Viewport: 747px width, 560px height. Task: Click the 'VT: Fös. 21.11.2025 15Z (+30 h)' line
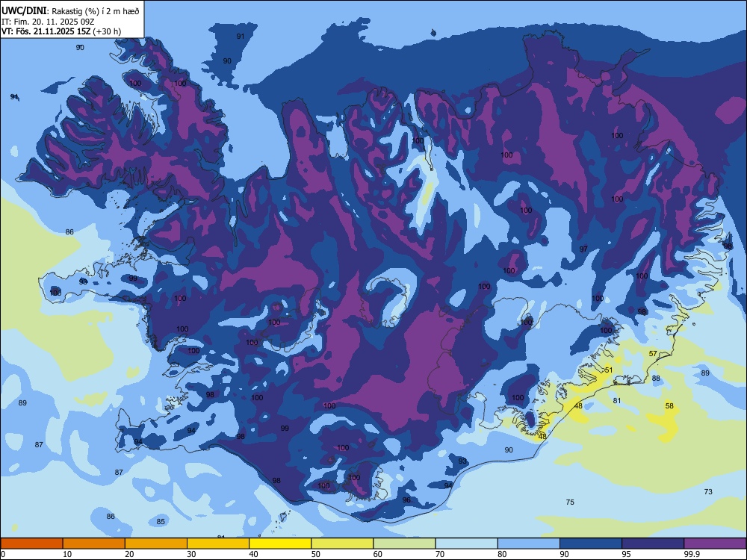coord(61,31)
